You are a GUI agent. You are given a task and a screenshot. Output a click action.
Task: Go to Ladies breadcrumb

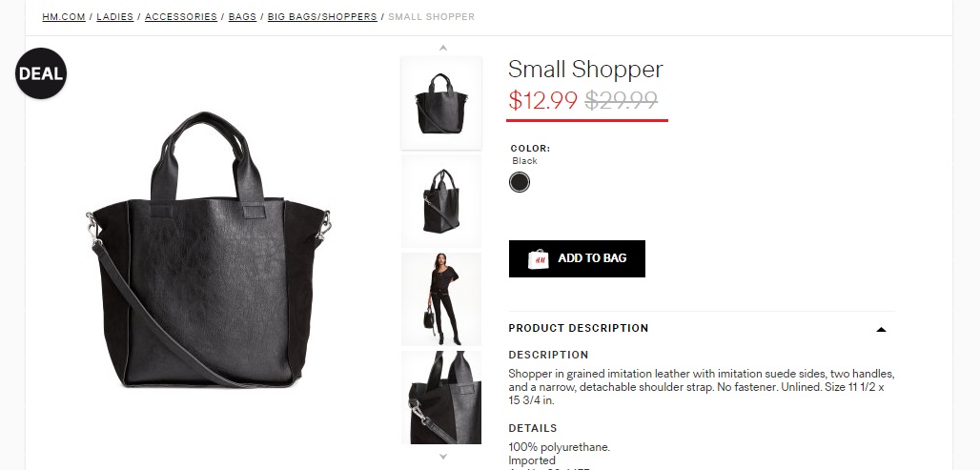(x=115, y=17)
